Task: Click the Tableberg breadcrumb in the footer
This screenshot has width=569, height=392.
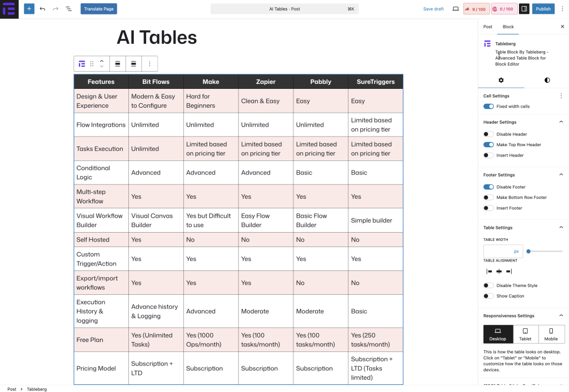Action: pos(37,389)
